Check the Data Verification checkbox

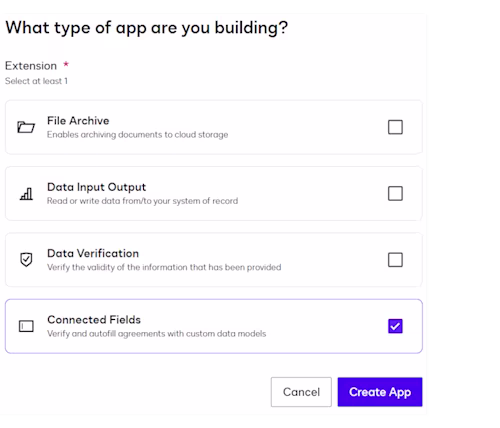pos(395,260)
